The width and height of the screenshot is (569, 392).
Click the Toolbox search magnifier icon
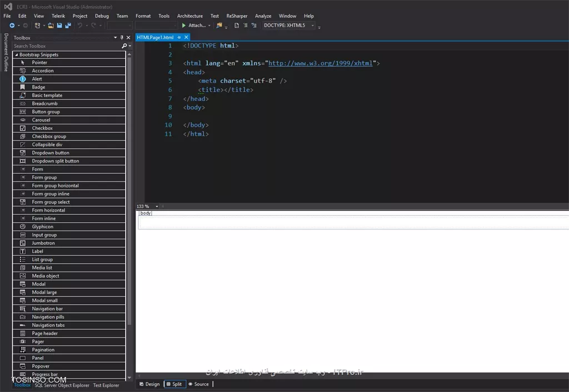point(124,46)
